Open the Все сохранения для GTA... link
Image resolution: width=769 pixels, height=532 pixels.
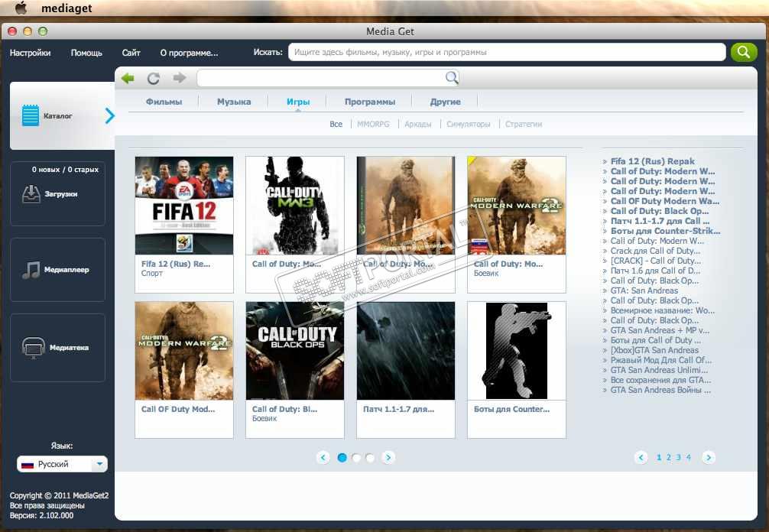pos(660,380)
